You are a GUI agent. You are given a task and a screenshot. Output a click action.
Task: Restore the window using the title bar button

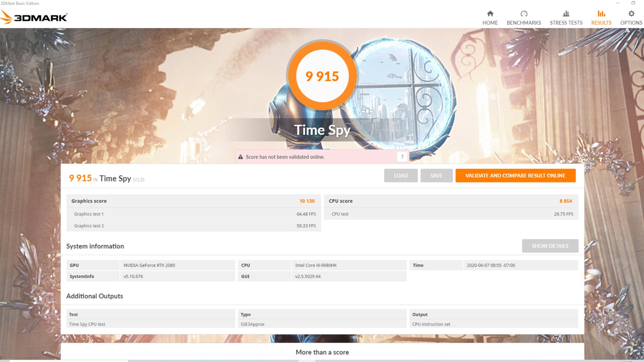[633, 3]
